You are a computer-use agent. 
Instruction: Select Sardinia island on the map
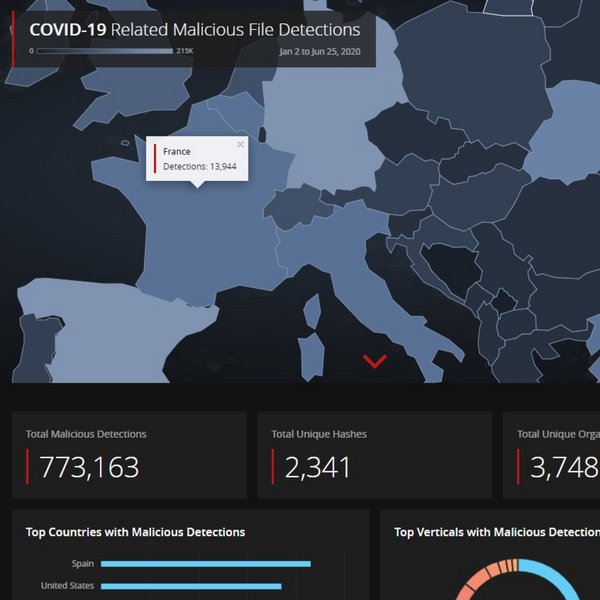click(311, 357)
